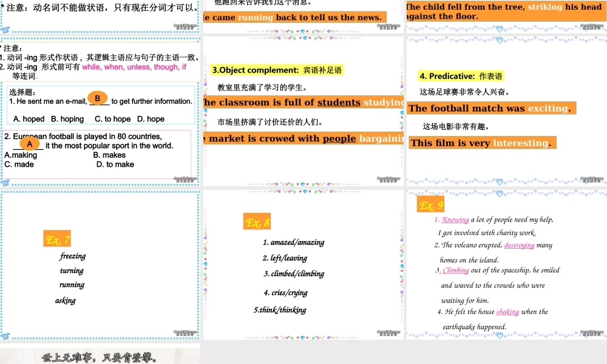This screenshot has height=364, width=607.
Task: Choose option 'B. makes'
Action: click(x=109, y=155)
